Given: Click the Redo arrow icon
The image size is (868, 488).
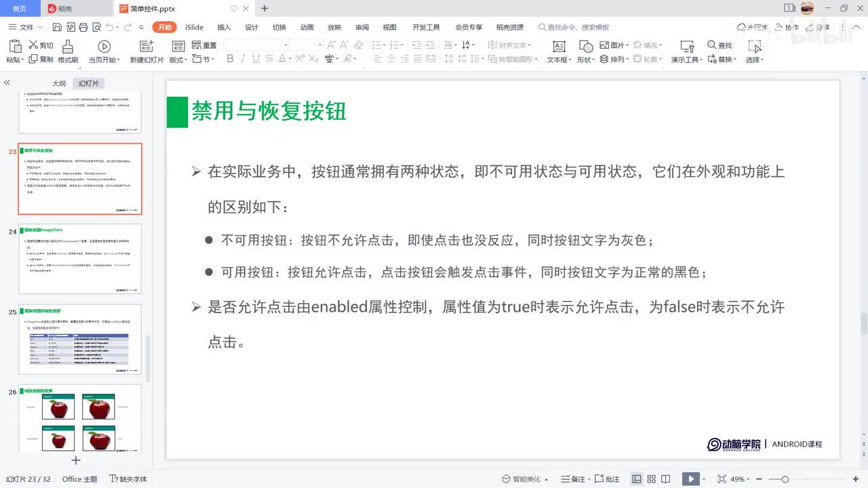Looking at the screenshot, I should pos(127,27).
